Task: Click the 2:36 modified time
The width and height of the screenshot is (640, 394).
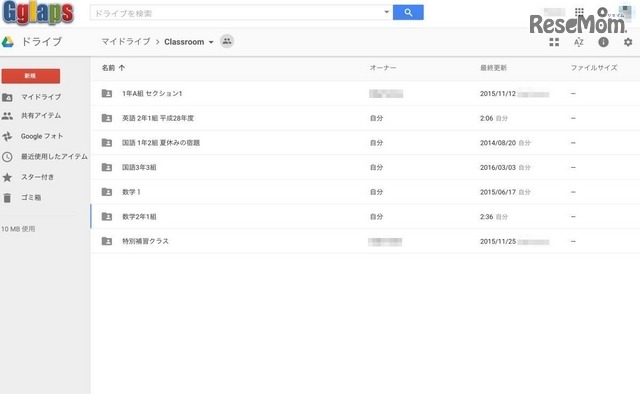Action: point(487,216)
